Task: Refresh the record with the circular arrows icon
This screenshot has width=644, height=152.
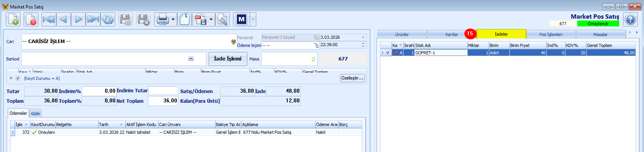Action: coord(108,19)
